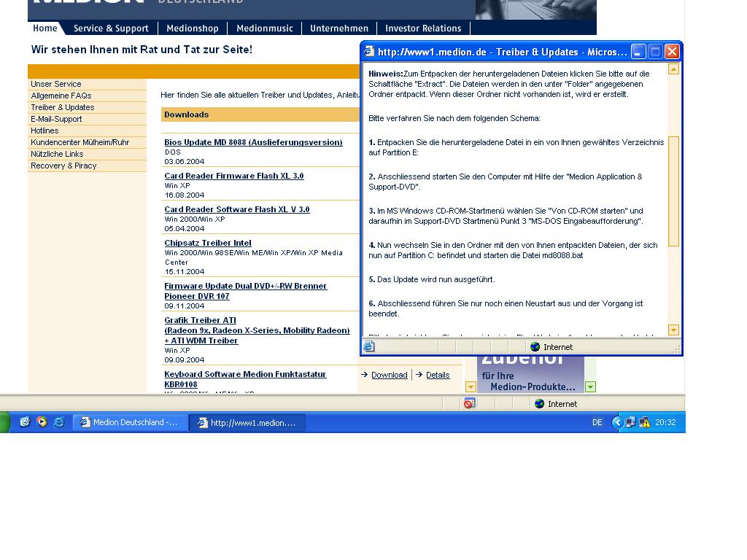Close the Treiber & Updates popup window

672,52
